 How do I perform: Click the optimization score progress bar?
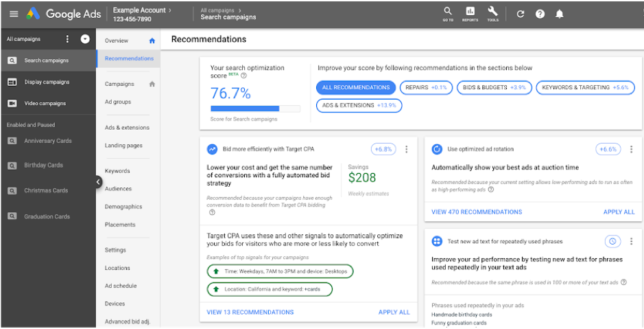255,109
